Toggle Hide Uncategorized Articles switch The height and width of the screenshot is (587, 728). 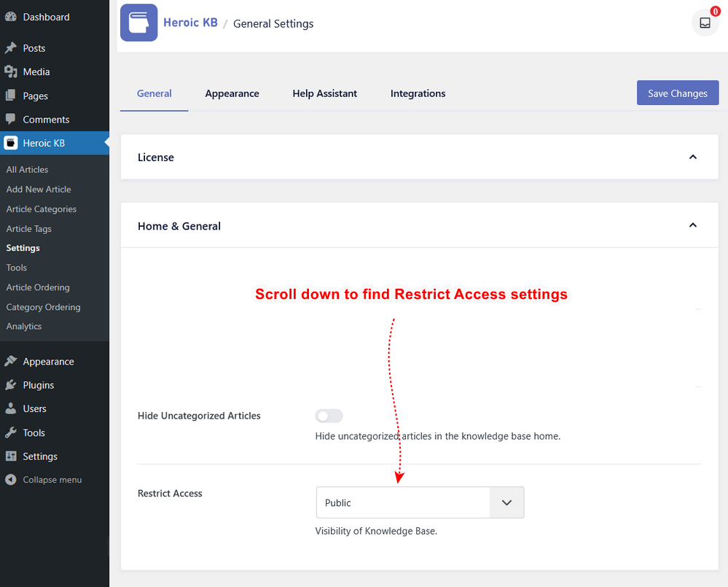[x=329, y=416]
